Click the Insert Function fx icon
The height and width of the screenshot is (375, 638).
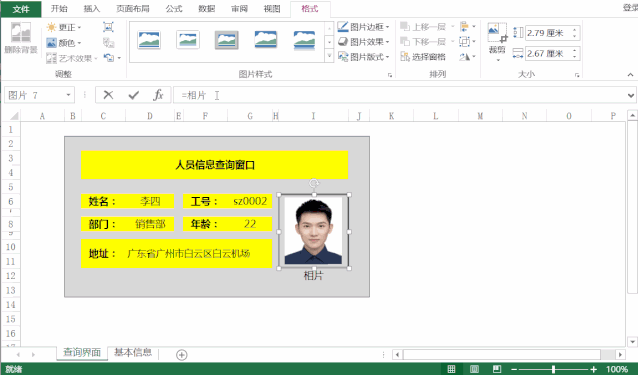(158, 95)
